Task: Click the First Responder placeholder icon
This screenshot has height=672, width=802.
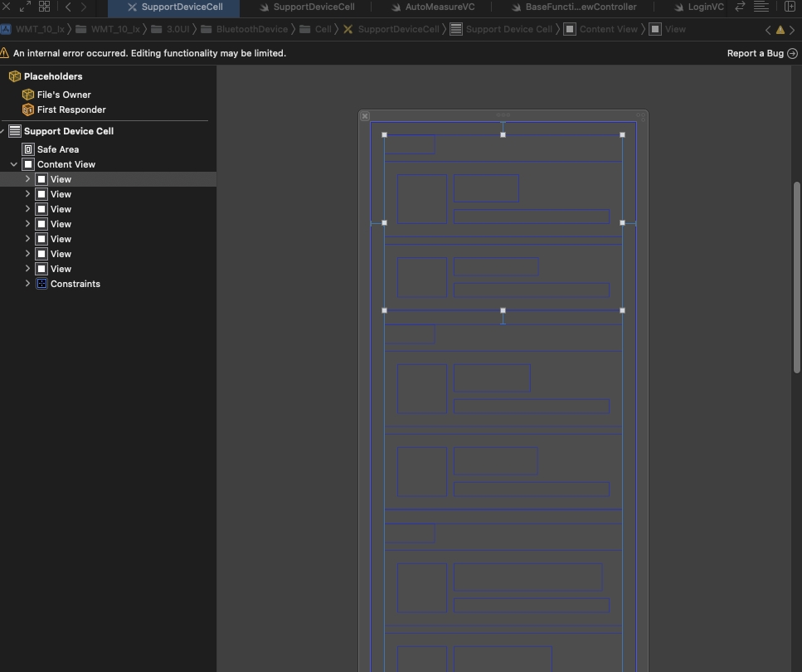Action: tap(28, 110)
